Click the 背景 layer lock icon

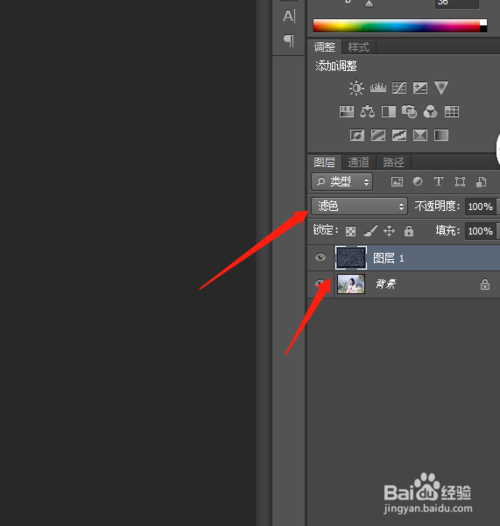coord(485,284)
